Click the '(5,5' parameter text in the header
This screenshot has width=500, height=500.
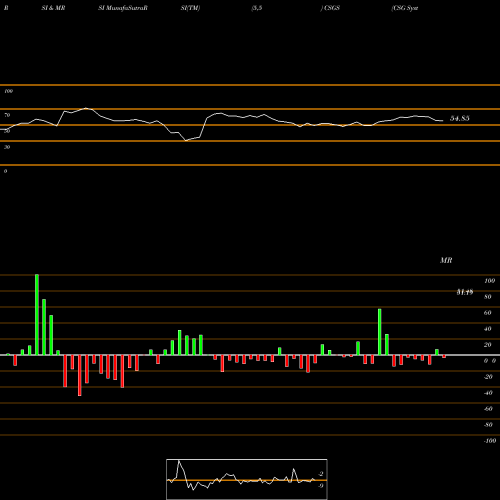click(x=257, y=8)
